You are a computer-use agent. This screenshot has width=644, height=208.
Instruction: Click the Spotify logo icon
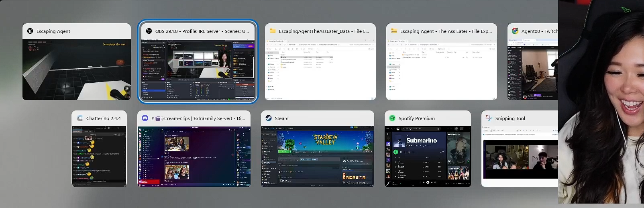(x=392, y=118)
